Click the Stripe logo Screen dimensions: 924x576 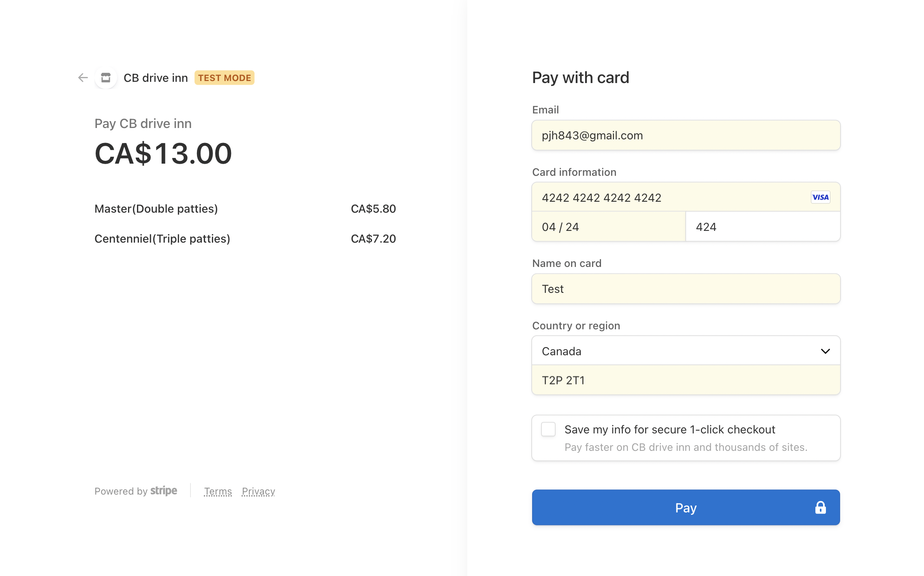click(x=164, y=491)
